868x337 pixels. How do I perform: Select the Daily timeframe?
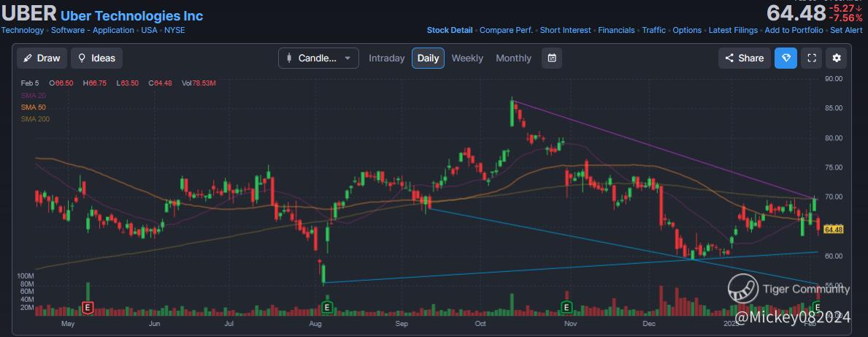tap(428, 58)
